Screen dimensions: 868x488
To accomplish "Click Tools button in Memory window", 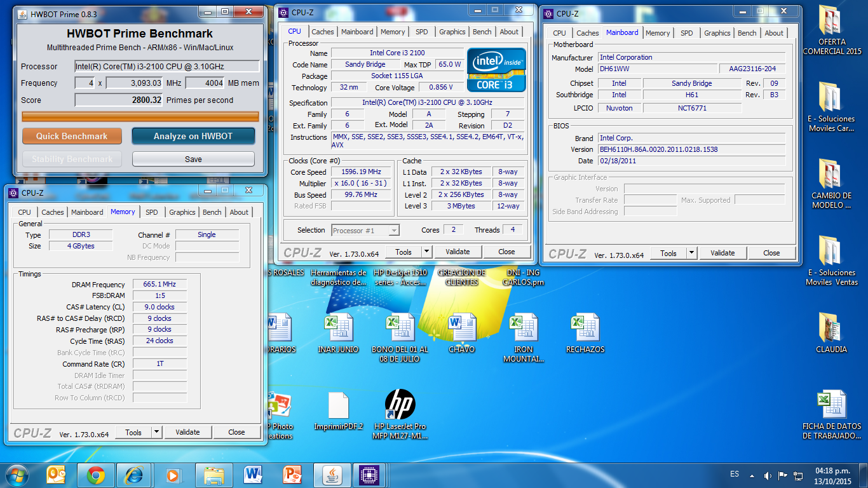I will pos(133,432).
